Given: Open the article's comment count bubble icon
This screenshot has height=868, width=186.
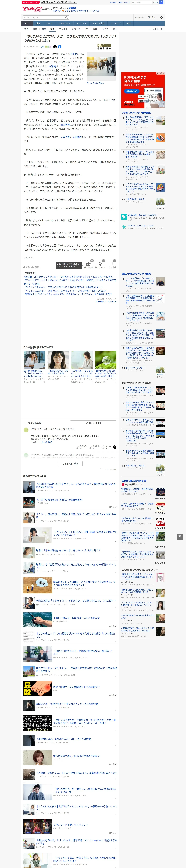Looking at the screenshot, I should (x=43, y=47).
